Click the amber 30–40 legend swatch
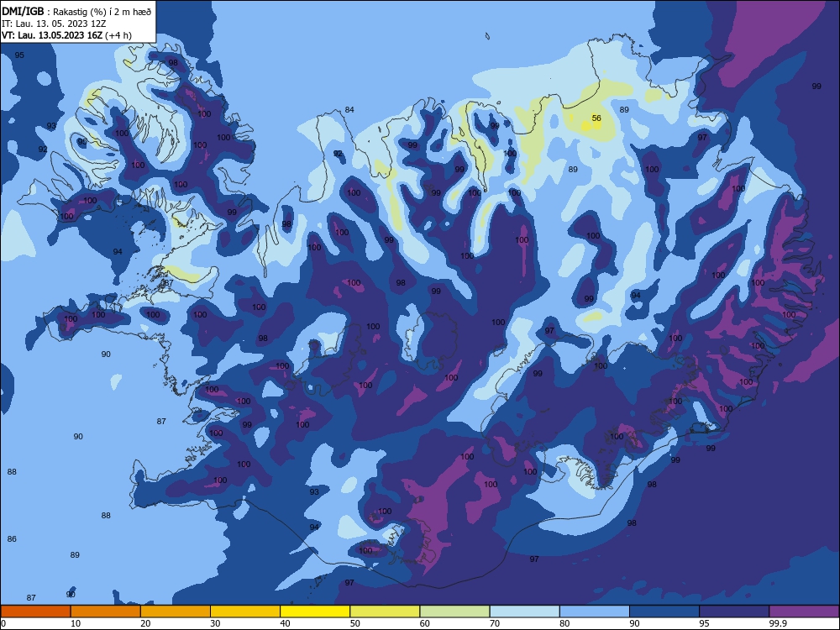This screenshot has height=630, width=840. coord(245,612)
